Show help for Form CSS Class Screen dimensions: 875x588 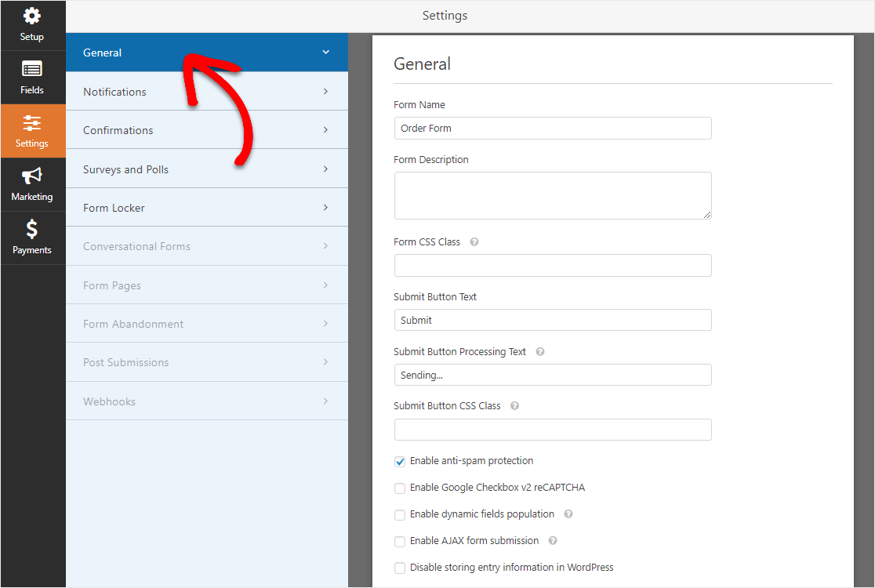click(474, 242)
